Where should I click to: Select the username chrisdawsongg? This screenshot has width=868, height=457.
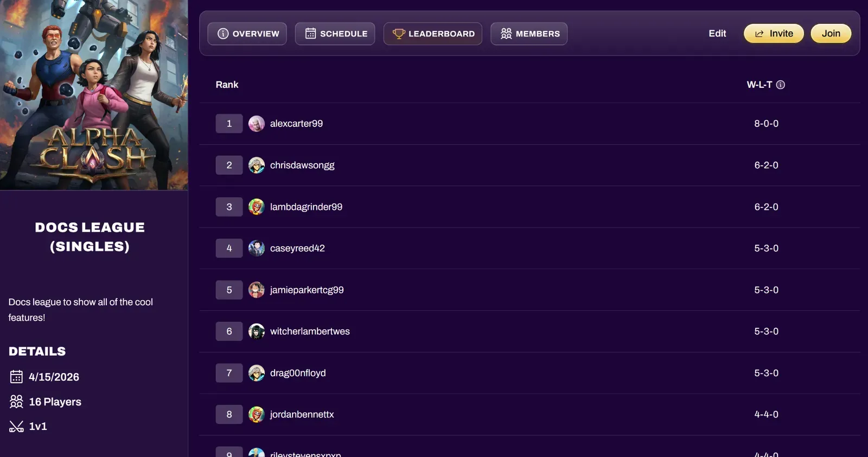pos(302,165)
